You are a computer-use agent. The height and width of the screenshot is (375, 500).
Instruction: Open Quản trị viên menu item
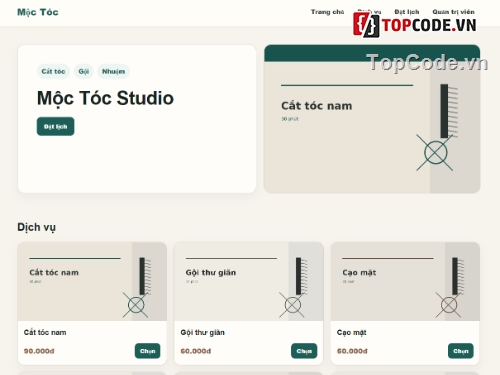click(x=453, y=12)
